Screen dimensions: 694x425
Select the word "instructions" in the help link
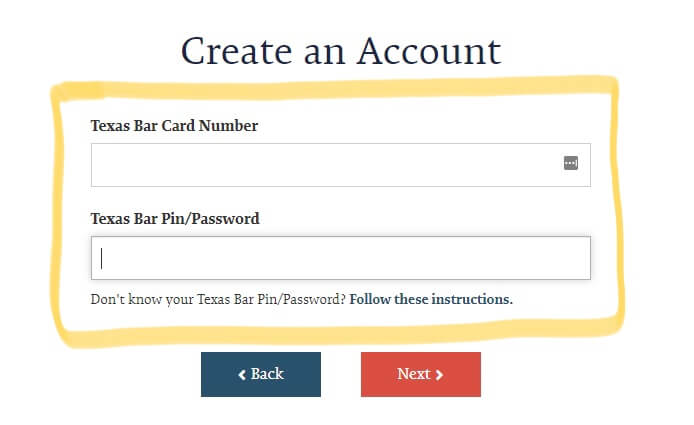472,299
